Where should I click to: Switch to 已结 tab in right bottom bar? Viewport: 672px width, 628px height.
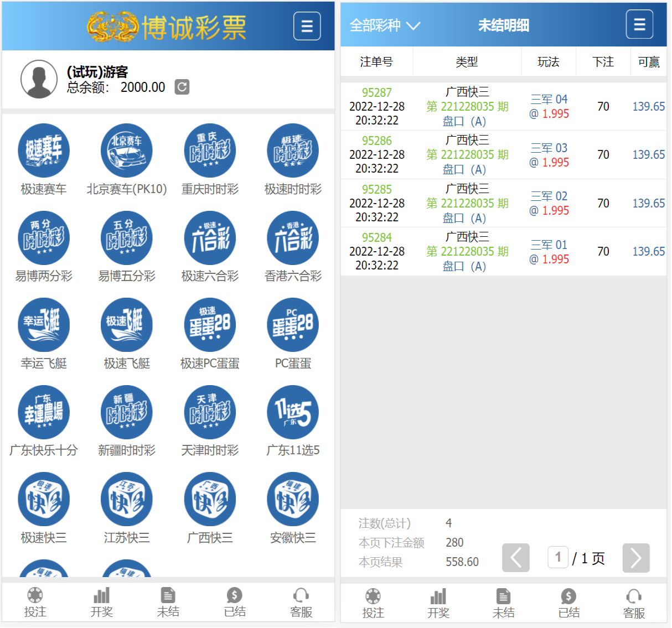click(x=568, y=603)
